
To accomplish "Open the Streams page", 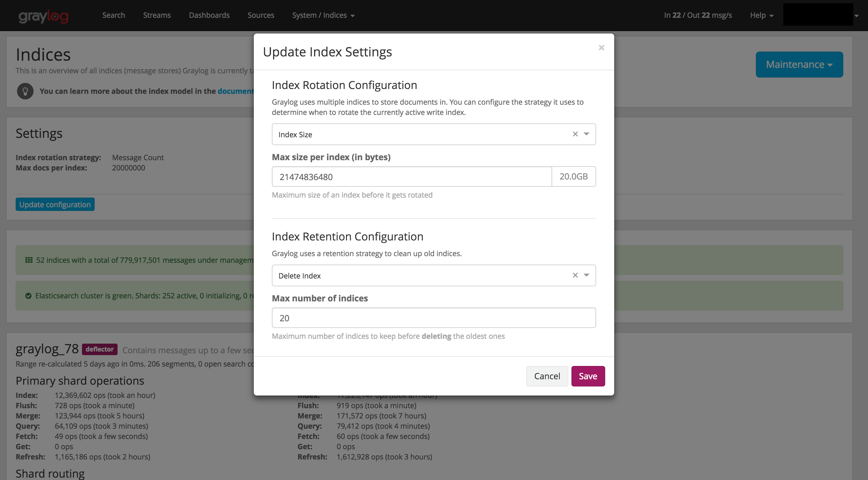I will (157, 15).
